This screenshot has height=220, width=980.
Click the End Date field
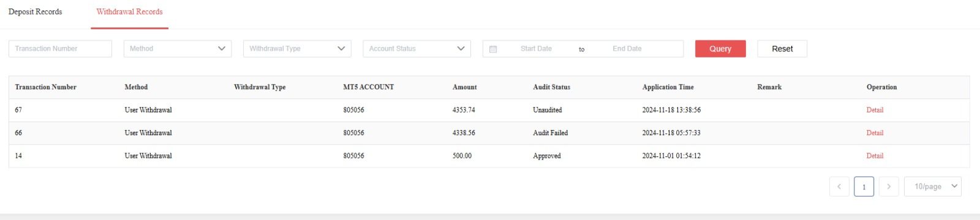pyautogui.click(x=627, y=49)
